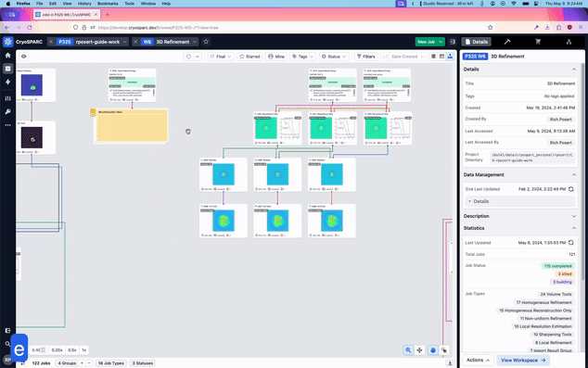Image resolution: width=588 pixels, height=368 pixels.
Task: Click the View Workspace button
Action: [523, 361]
